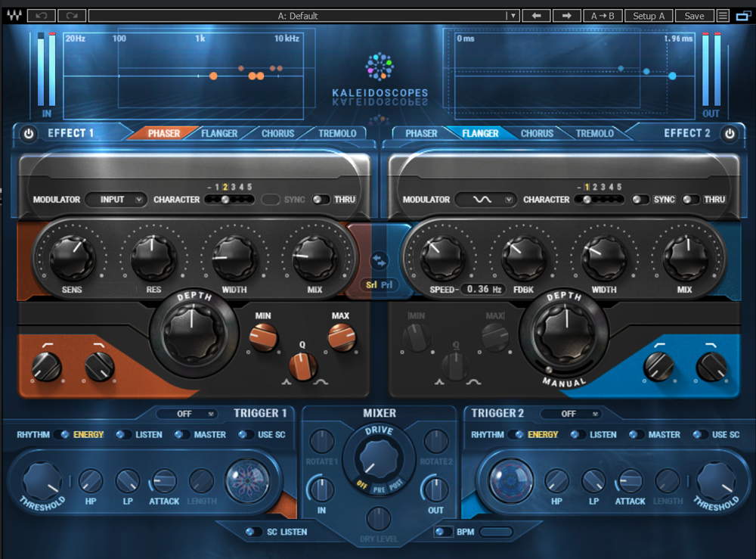Select Srl serial routing

click(x=370, y=284)
